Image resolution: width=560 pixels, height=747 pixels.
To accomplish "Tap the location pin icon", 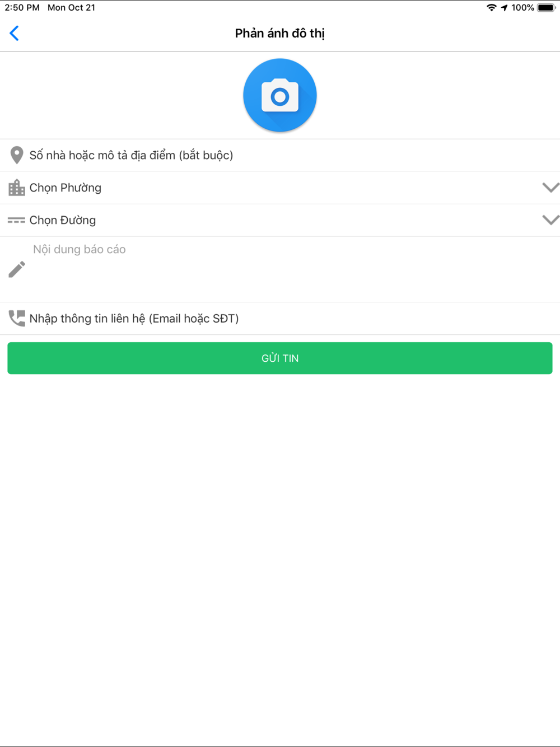I will (17, 155).
